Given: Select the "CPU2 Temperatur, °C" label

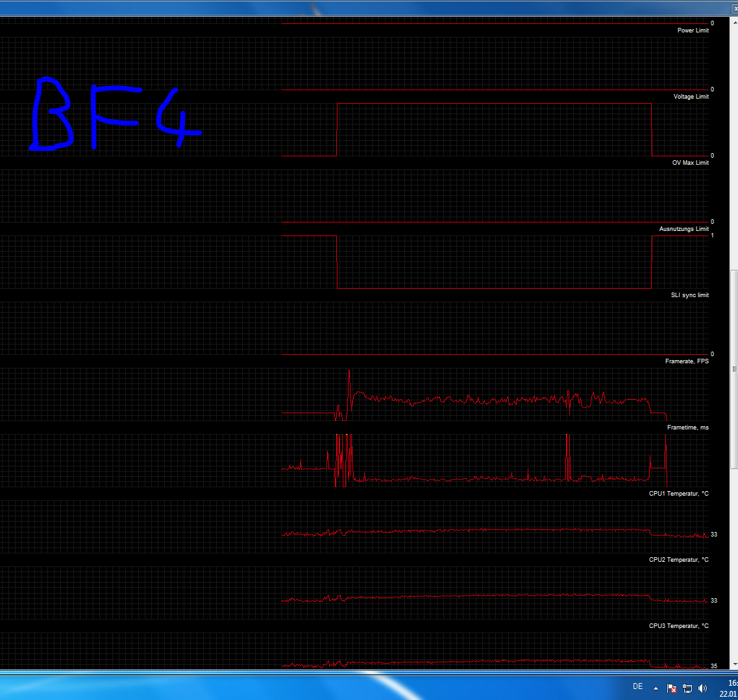Looking at the screenshot, I should (679, 560).
